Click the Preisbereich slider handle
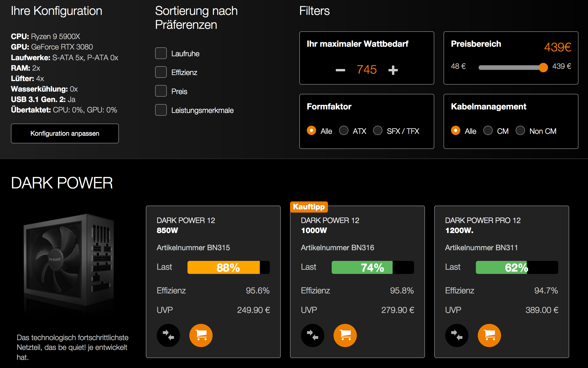This screenshot has height=368, width=588. (x=543, y=67)
